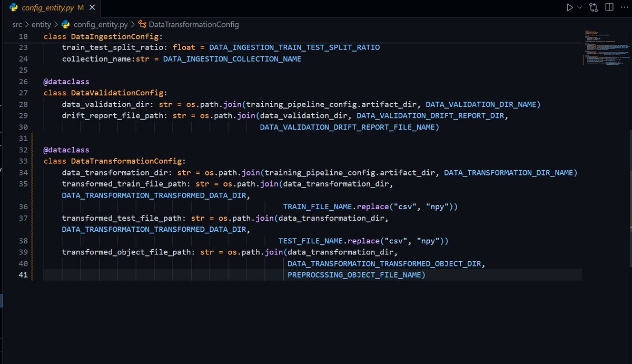Open the DataTransformationConfig breadcrumb symbol
632x364 pixels.
tap(194, 24)
